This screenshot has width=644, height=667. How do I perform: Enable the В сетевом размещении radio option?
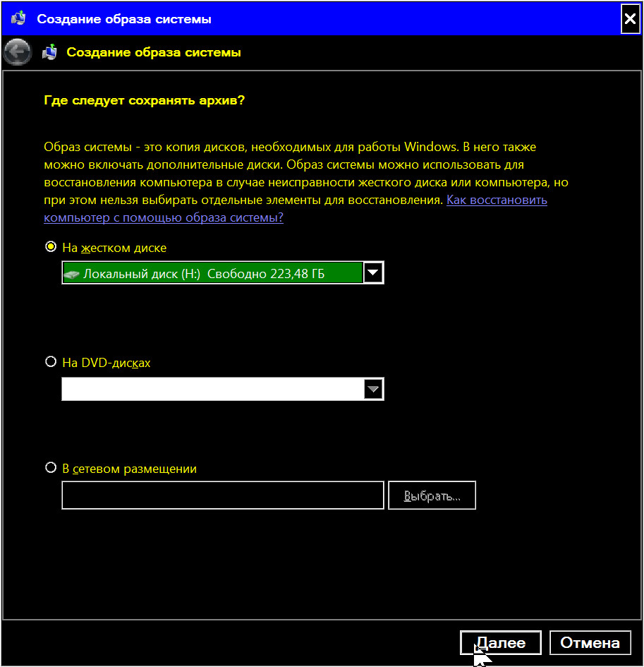coord(51,467)
